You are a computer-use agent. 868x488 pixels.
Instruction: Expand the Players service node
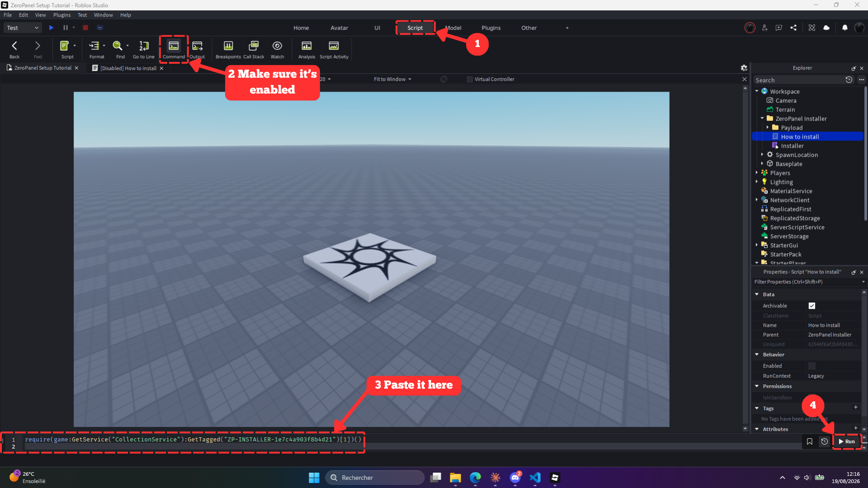point(757,173)
